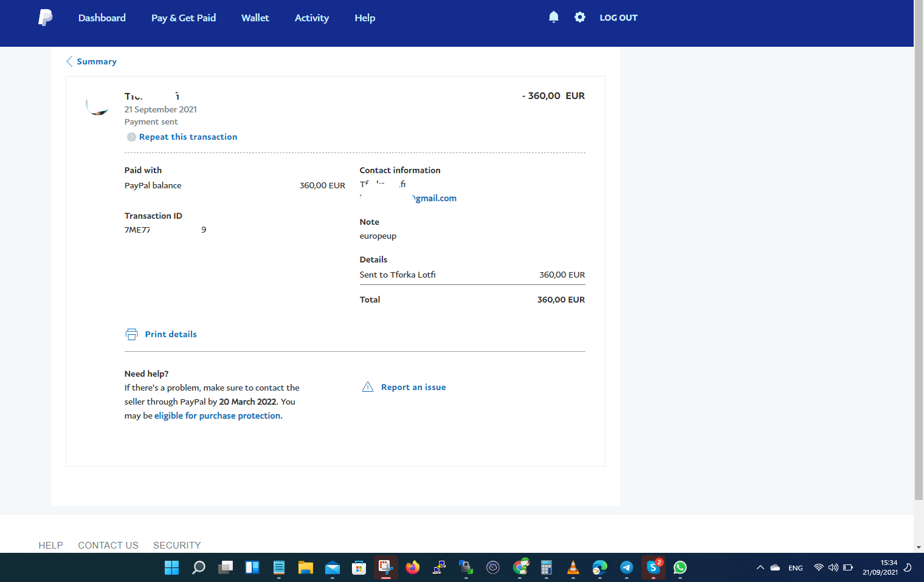Go to the Wallet section
The width and height of the screenshot is (924, 582).
[255, 18]
